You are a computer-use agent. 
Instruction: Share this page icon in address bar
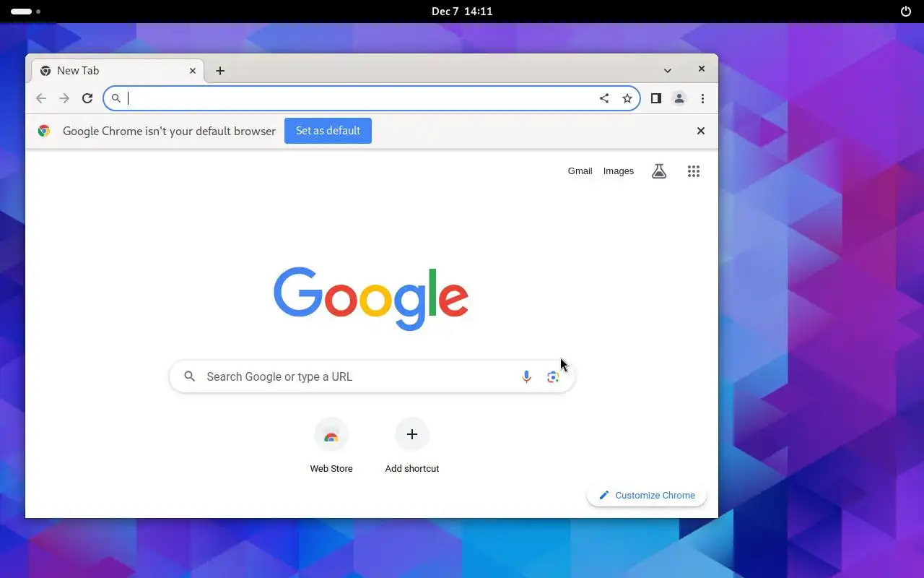[x=604, y=98]
